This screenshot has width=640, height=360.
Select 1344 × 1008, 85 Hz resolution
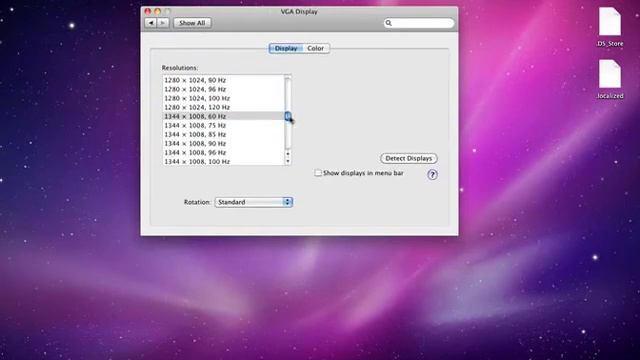pyautogui.click(x=224, y=134)
